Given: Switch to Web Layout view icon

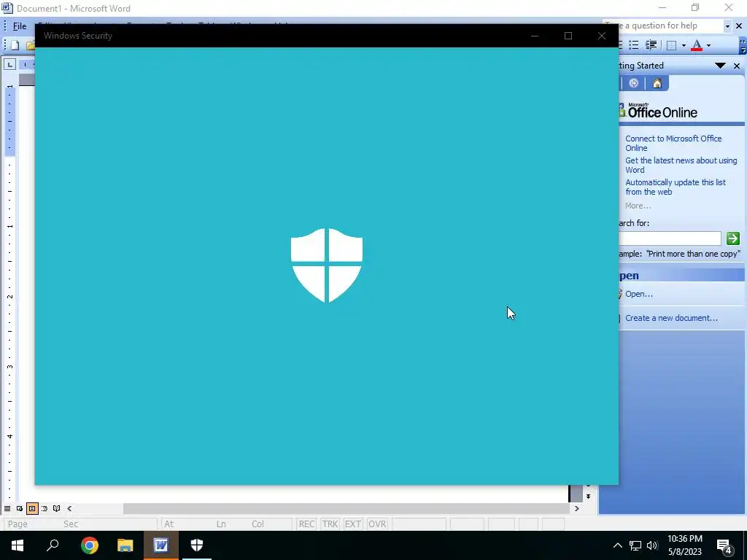Looking at the screenshot, I should pyautogui.click(x=20, y=508).
